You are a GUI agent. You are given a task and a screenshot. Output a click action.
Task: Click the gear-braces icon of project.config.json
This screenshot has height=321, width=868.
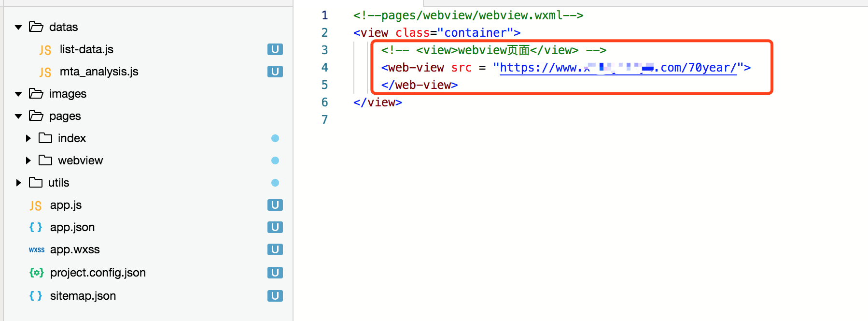click(37, 273)
